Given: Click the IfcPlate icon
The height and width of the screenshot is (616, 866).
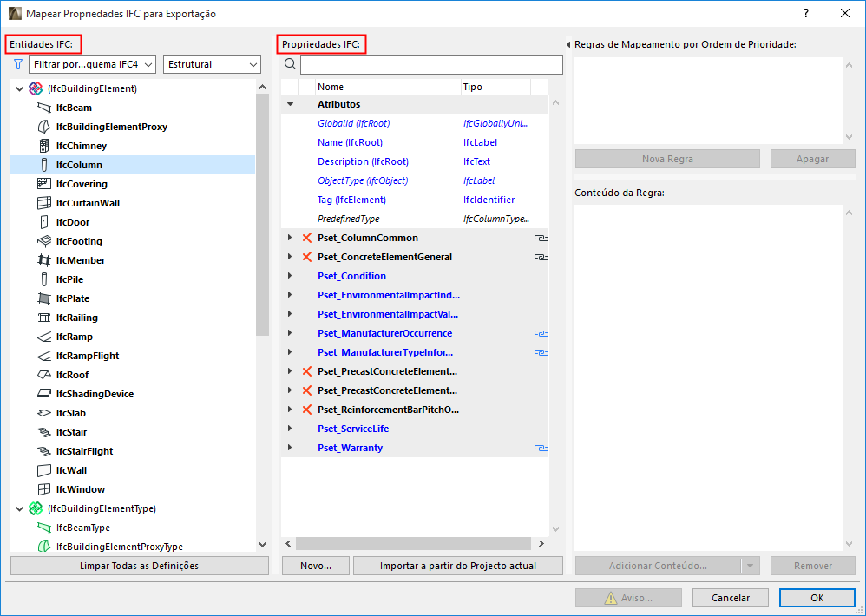Looking at the screenshot, I should [43, 298].
